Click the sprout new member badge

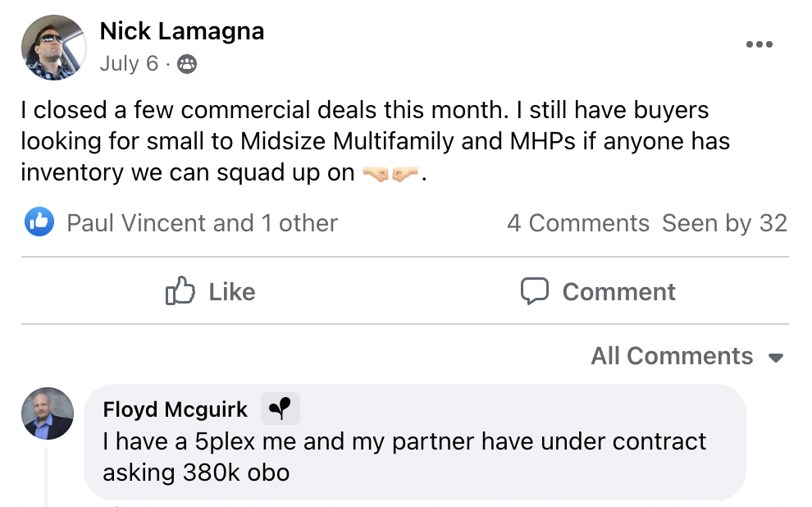(x=281, y=408)
